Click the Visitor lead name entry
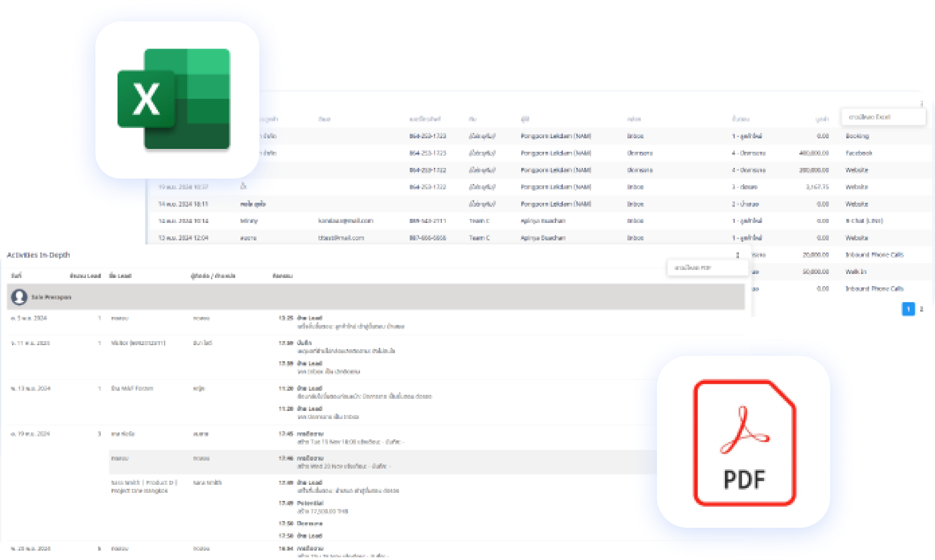 138,343
